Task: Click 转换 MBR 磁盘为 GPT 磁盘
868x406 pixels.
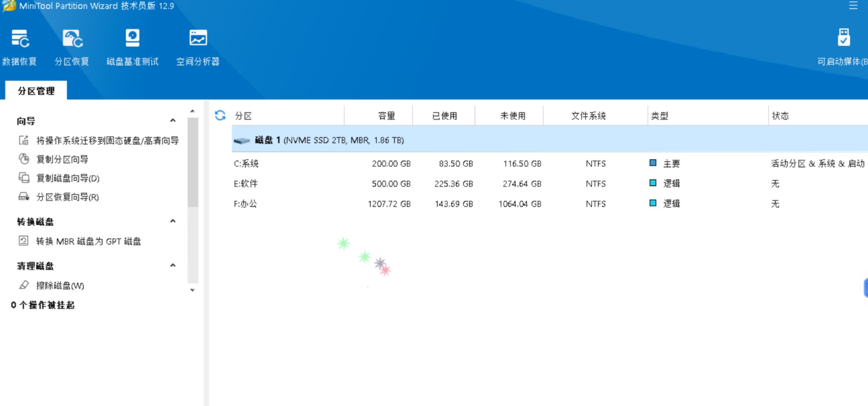Action: [90, 241]
